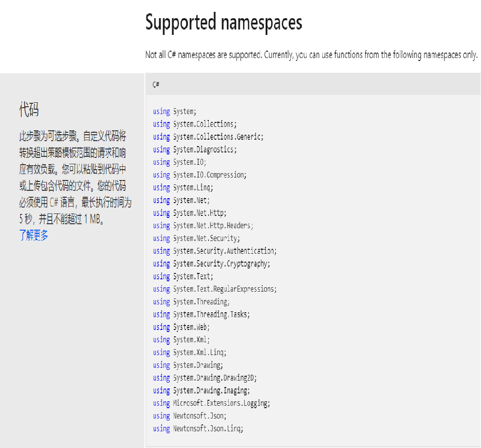Screen dimensions: 481x448
Task: Place cursor on using System.Linq line
Action: pyautogui.click(x=183, y=187)
